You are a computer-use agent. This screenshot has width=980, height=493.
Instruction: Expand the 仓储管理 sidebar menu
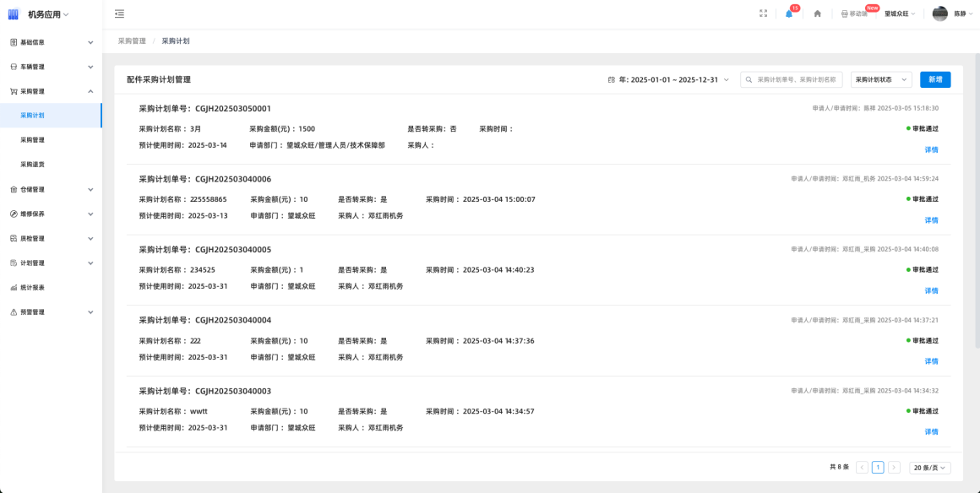click(51, 190)
